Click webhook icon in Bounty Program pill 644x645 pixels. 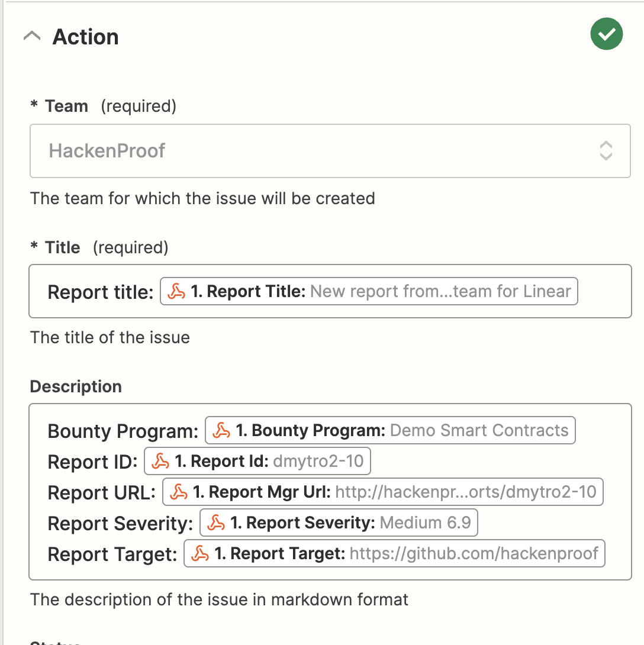221,431
